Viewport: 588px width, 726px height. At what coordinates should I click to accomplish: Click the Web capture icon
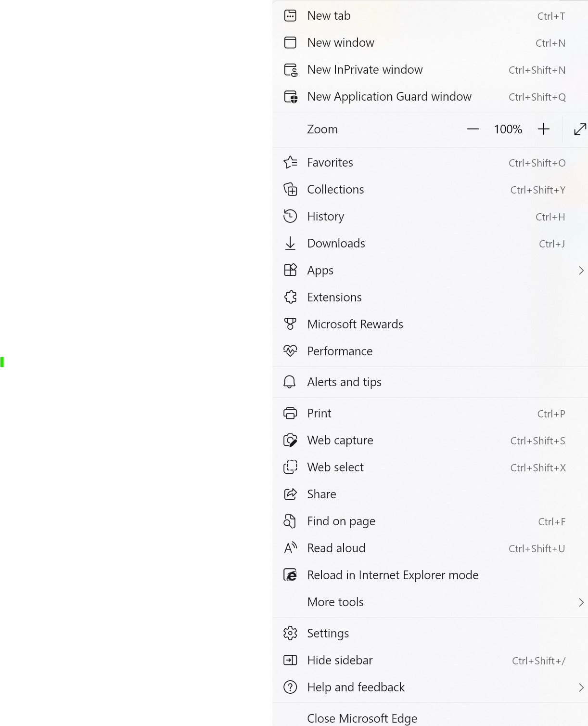(x=290, y=441)
